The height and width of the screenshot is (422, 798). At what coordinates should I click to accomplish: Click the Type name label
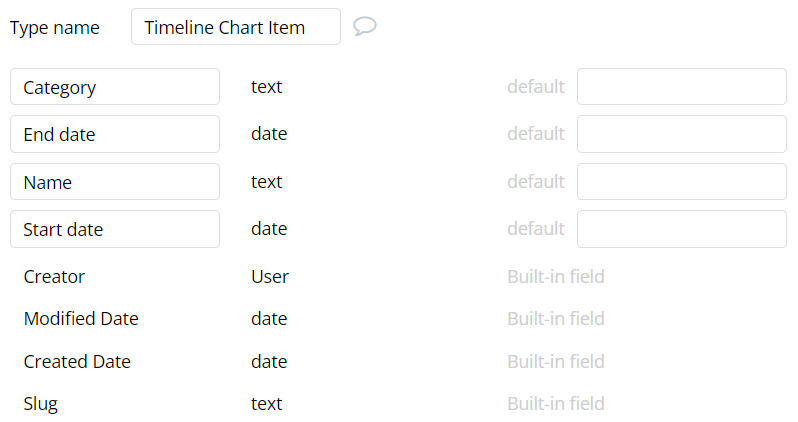tap(55, 28)
